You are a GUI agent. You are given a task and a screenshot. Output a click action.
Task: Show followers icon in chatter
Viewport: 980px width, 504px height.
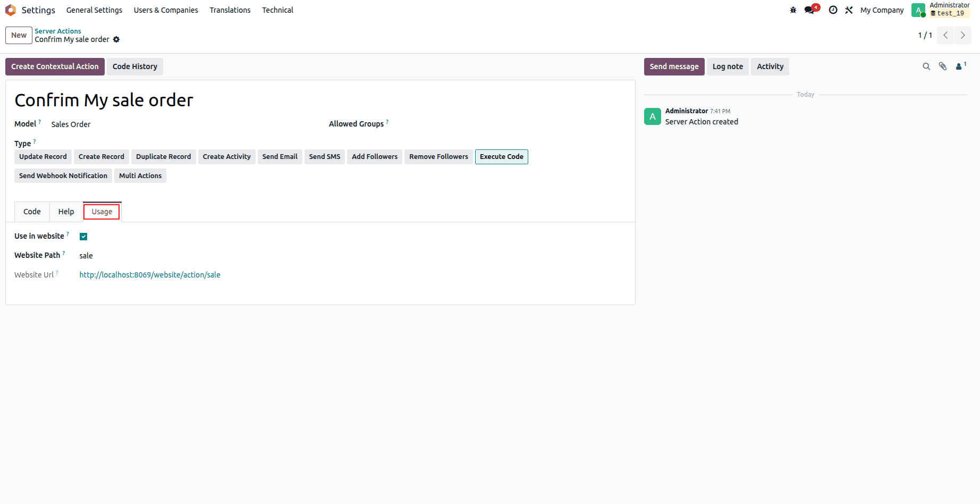click(961, 66)
